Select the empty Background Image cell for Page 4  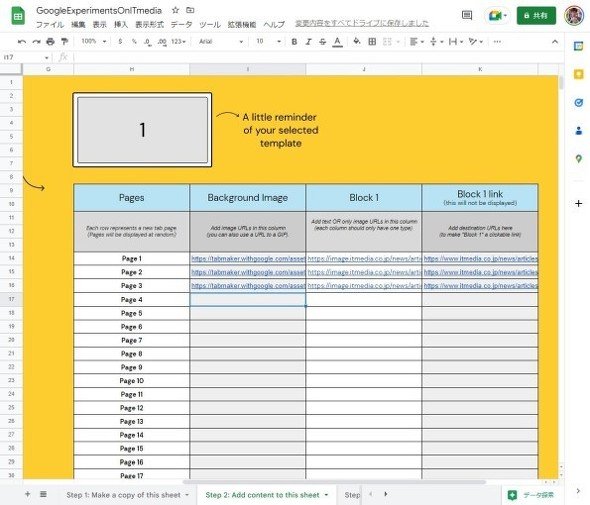pyautogui.click(x=248, y=300)
